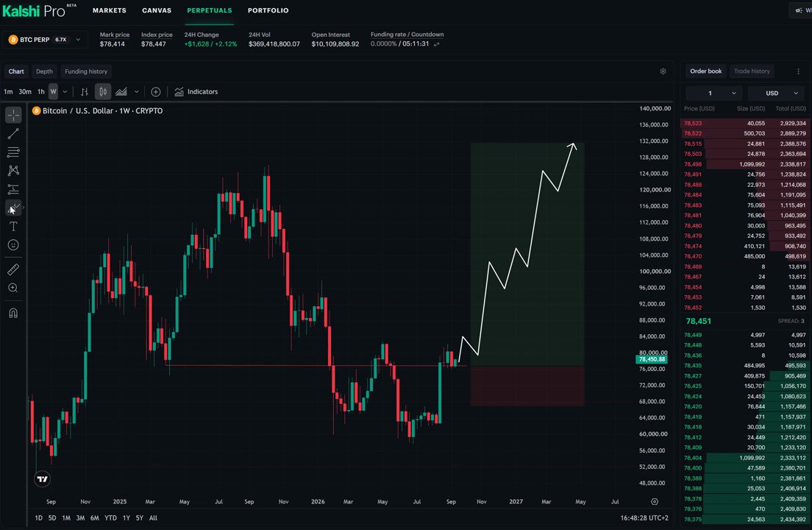Switch chart style to bars

click(x=85, y=92)
